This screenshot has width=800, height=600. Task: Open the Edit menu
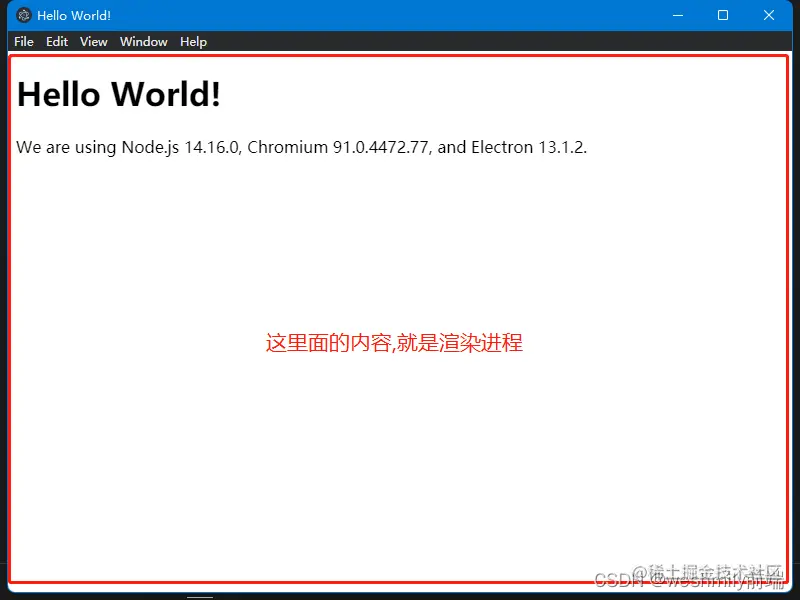[57, 42]
